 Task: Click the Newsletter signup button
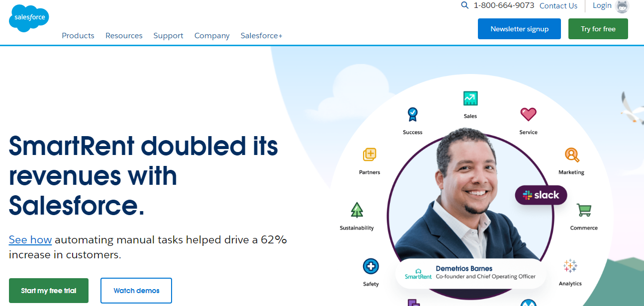coord(519,29)
